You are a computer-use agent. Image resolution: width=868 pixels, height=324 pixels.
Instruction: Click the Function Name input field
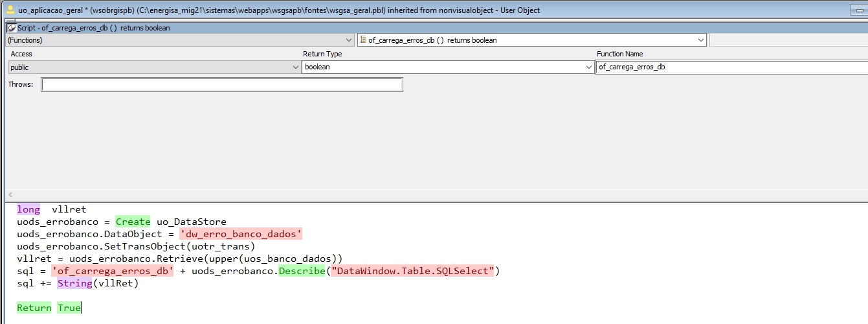[x=731, y=67]
